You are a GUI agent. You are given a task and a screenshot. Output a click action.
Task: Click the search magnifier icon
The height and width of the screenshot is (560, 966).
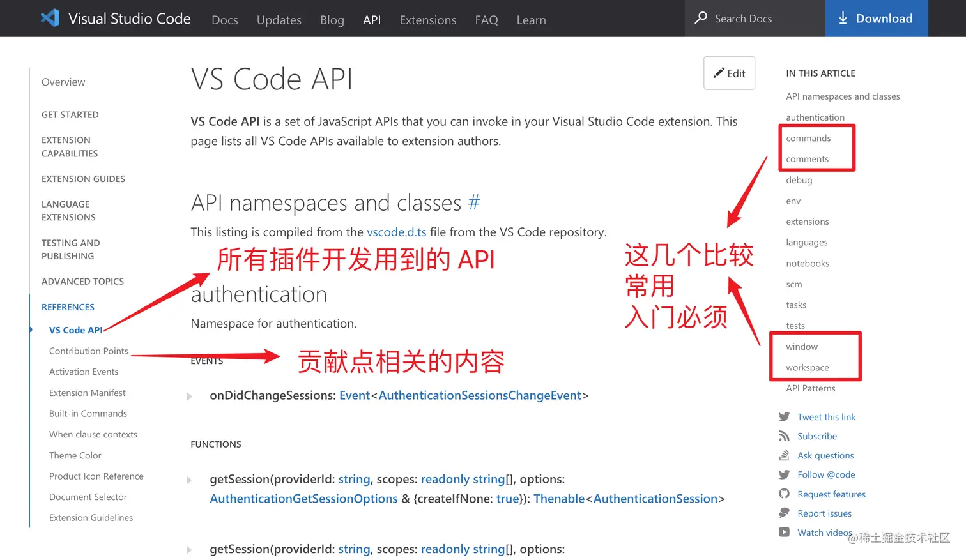[701, 18]
